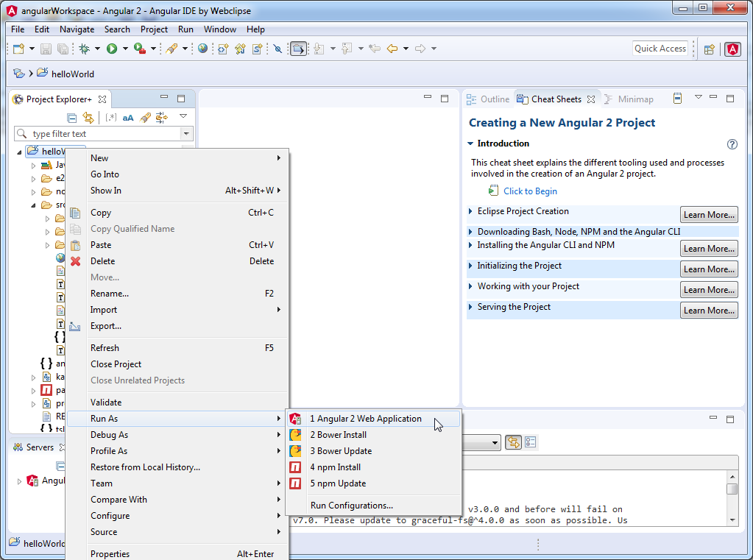Expand the Serving the Project step
753x560 pixels.
(x=470, y=306)
